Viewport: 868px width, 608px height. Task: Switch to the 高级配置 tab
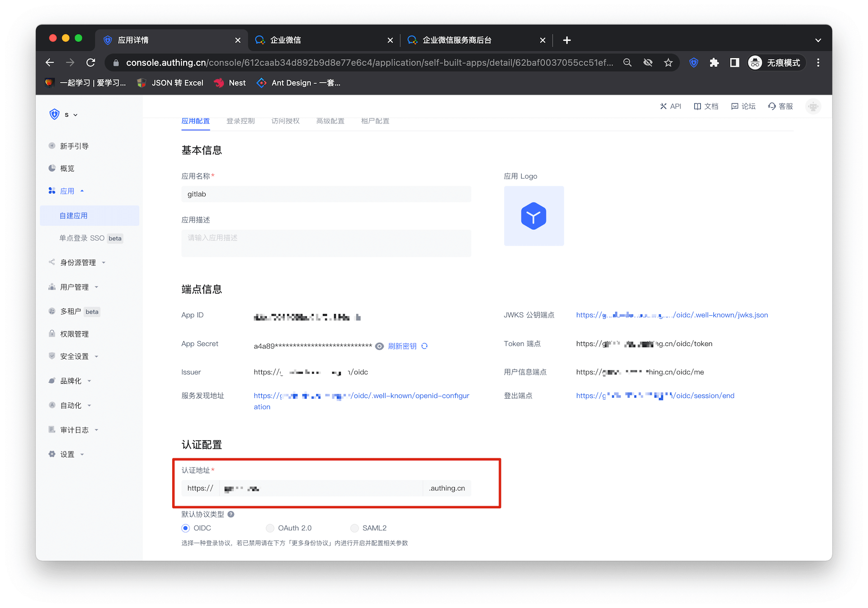tap(330, 121)
